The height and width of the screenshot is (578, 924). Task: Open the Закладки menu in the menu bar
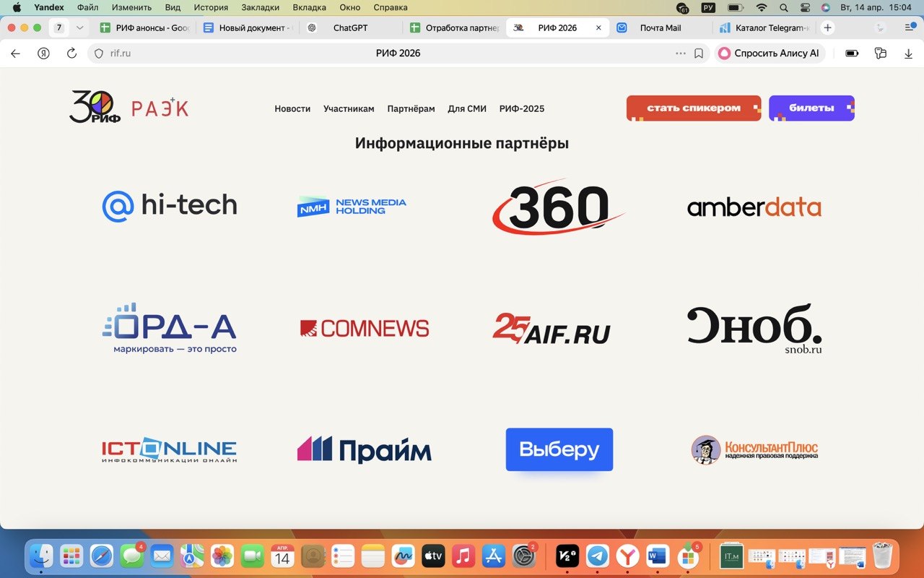point(258,7)
